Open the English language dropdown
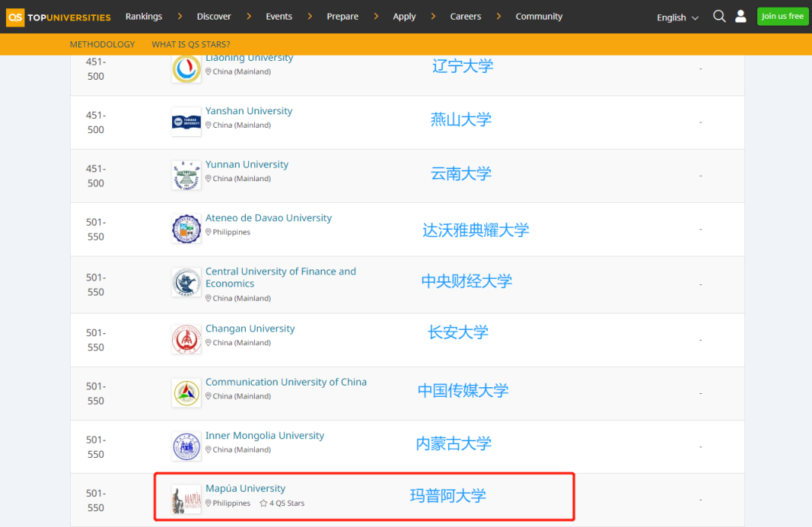Image resolution: width=812 pixels, height=527 pixels. point(677,17)
